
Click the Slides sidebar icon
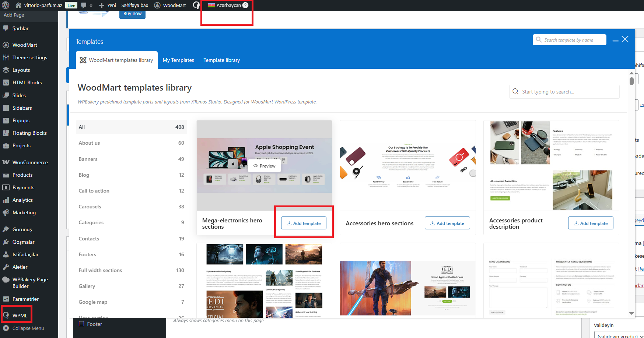coord(6,95)
